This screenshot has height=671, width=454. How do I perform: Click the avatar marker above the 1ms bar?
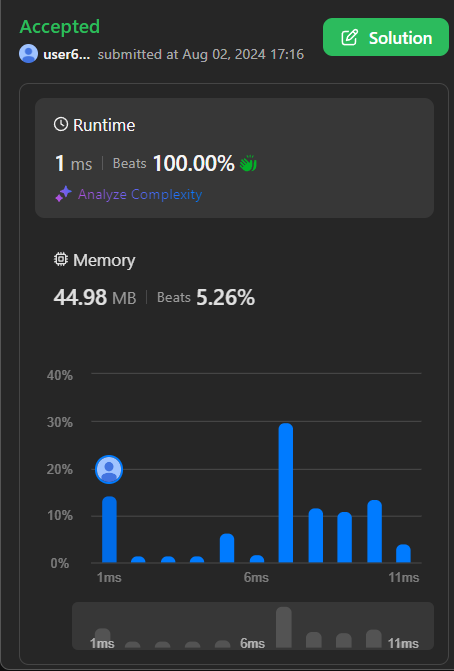pos(109,469)
